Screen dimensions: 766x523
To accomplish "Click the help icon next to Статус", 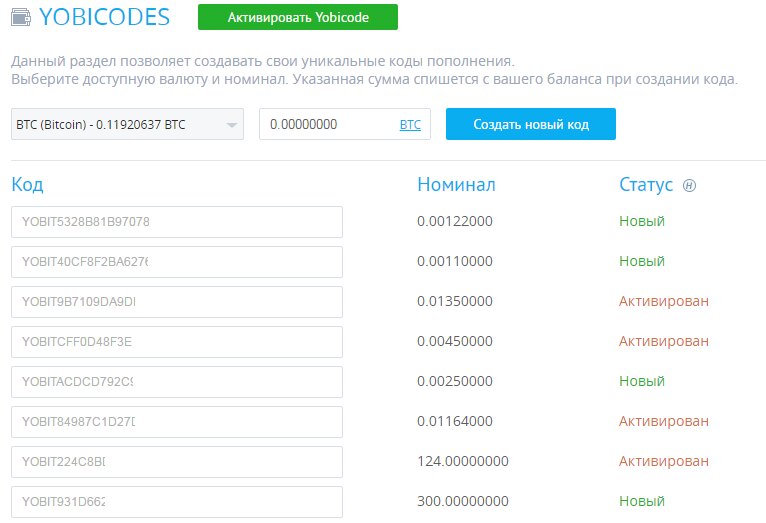I will click(689, 185).
